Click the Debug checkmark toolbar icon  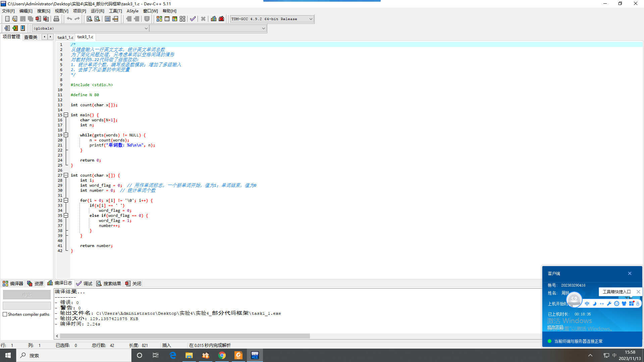point(193,19)
